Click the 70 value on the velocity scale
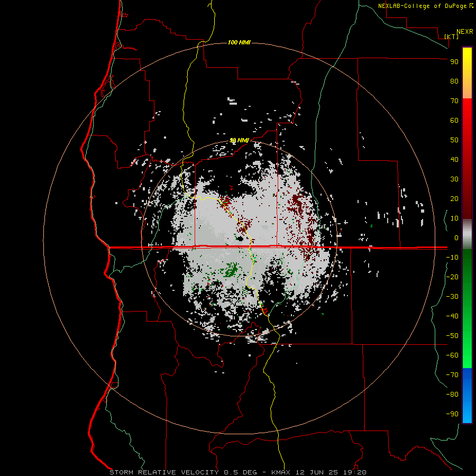This screenshot has height=476, width=476. coord(454,101)
